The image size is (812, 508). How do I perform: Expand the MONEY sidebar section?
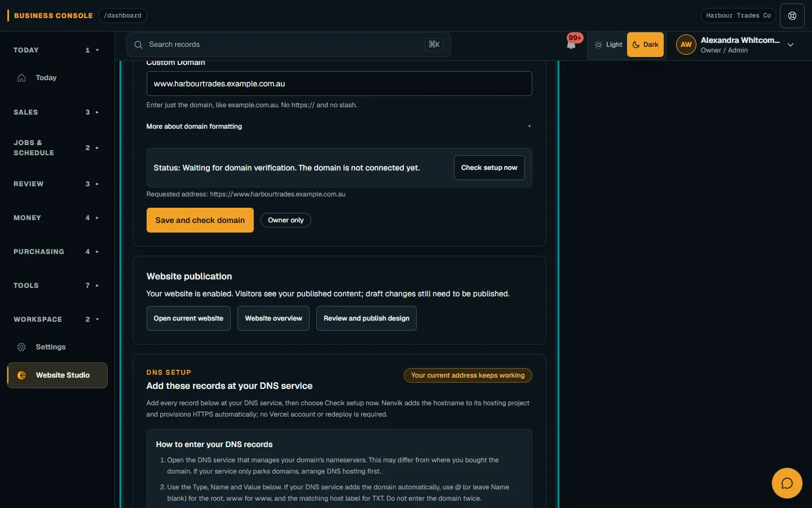point(56,218)
